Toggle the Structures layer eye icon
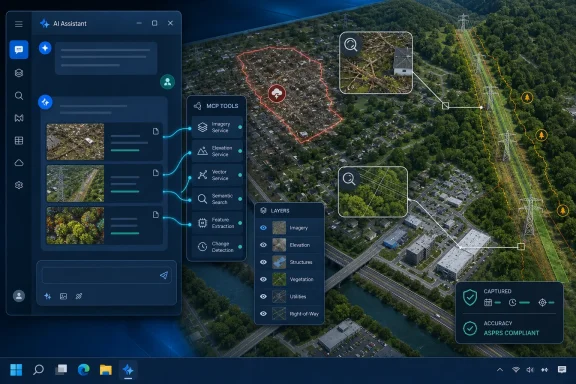The image size is (576, 384). point(263,262)
